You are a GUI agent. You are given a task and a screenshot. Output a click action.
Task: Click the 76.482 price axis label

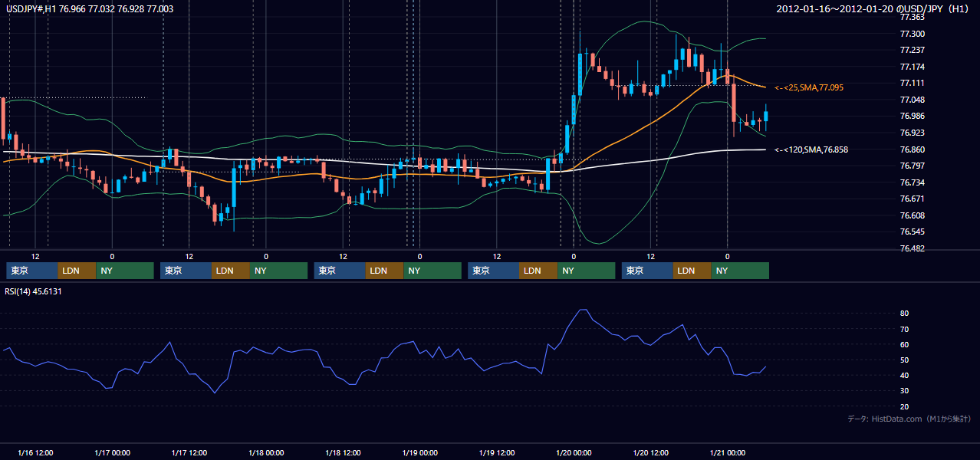912,248
